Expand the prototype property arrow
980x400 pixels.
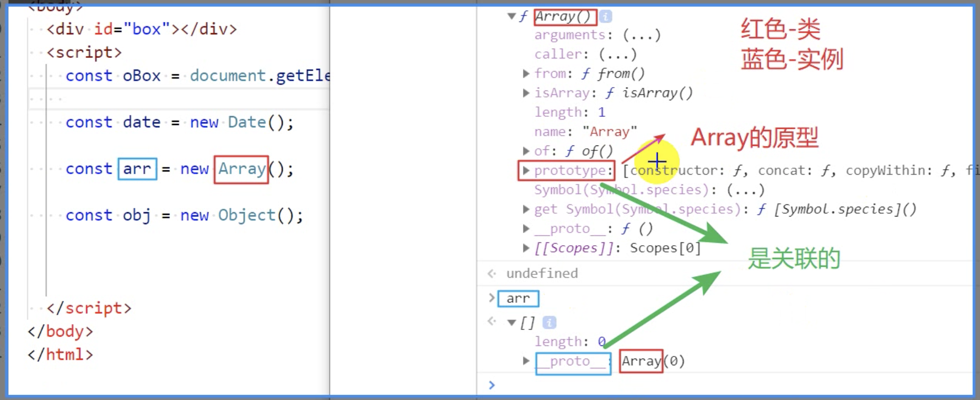click(526, 170)
